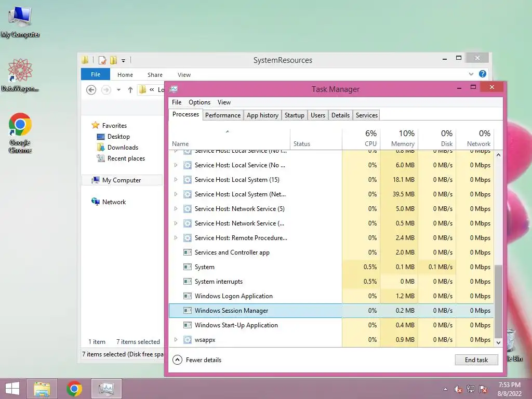Open the Home ribbon tab
Screen dimensions: 532x399
[125, 75]
